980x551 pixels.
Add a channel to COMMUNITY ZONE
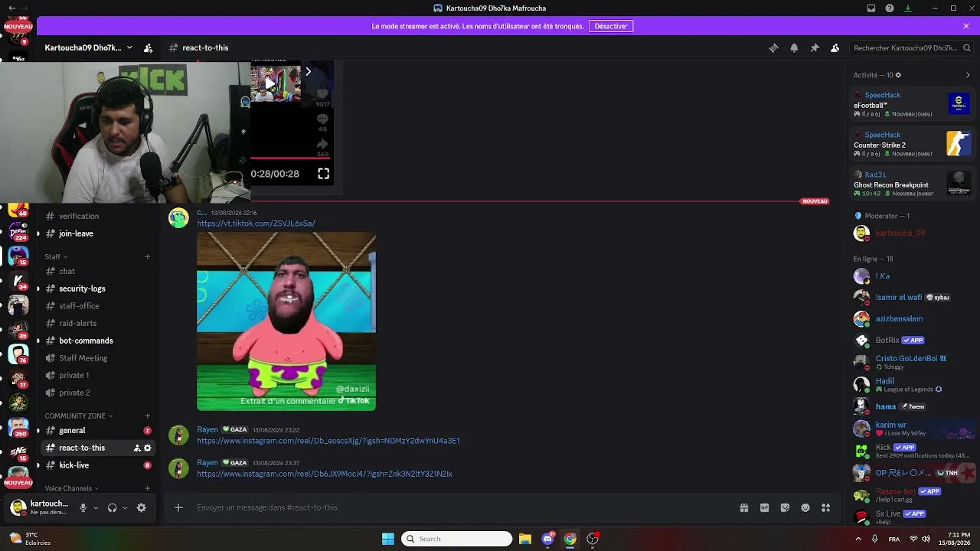tap(148, 416)
